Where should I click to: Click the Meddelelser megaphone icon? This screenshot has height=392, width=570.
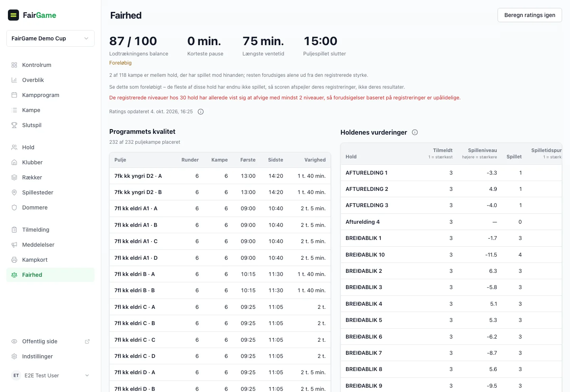[14, 245]
